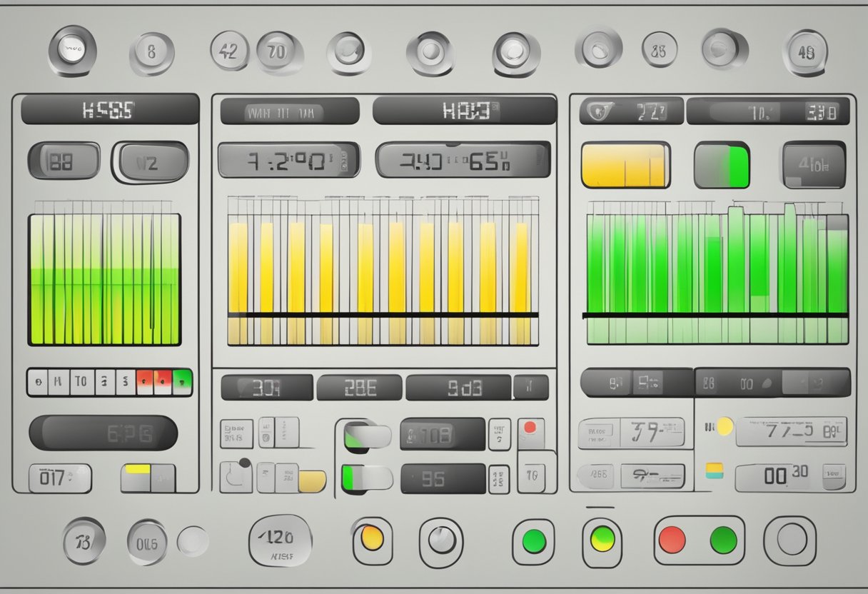Screen dimensions: 868x594
Task: Toggle the upper green slide switch
Action: (367, 436)
